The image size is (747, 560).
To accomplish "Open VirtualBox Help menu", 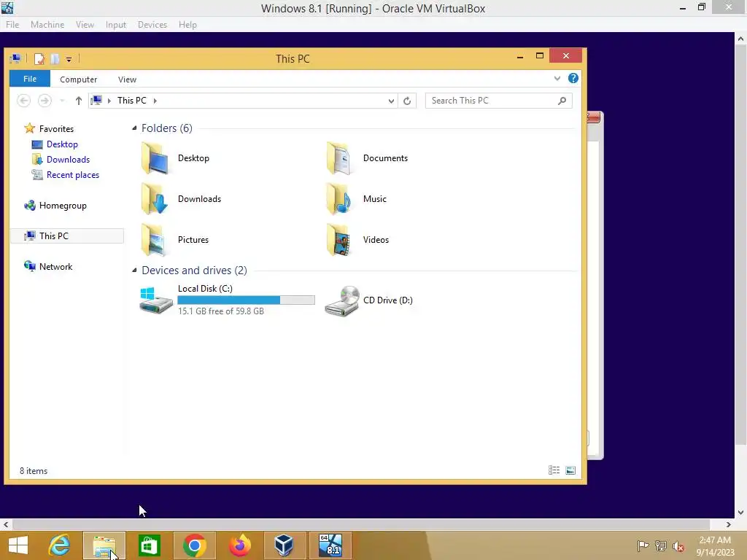I will click(x=187, y=25).
